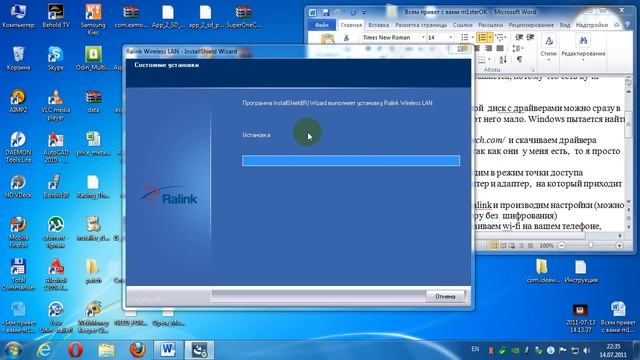Click the zoom out minus button in Word
The image size is (640, 360).
pos(562,245)
